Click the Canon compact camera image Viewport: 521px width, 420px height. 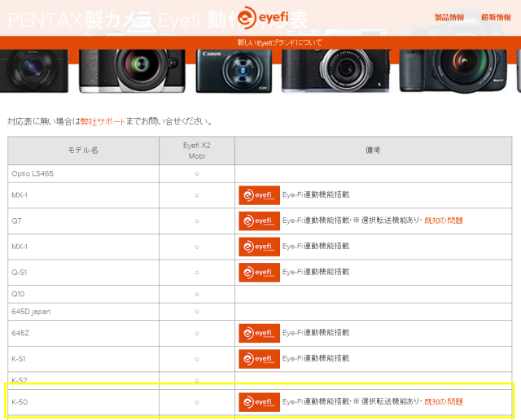pyautogui.click(x=234, y=71)
